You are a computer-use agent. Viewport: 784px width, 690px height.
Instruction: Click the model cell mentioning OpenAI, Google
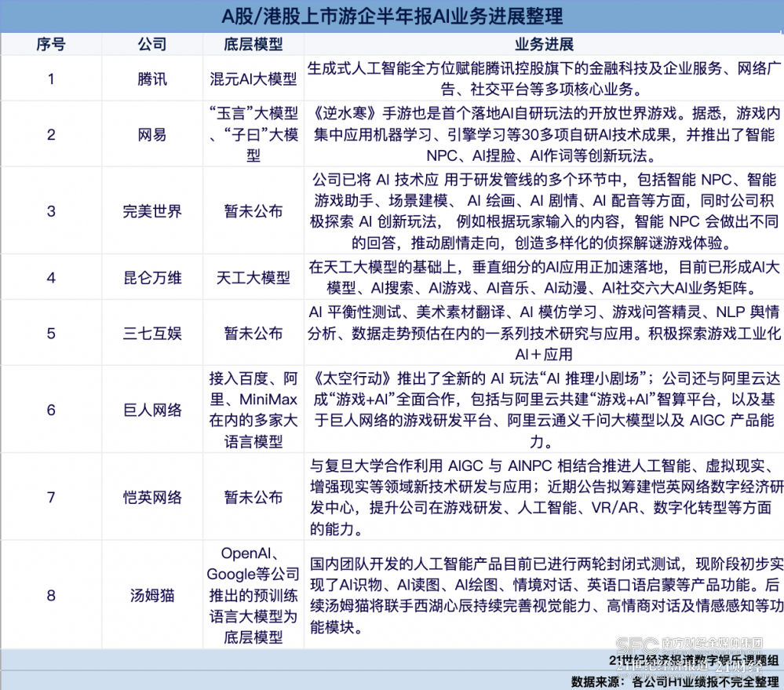click(253, 595)
